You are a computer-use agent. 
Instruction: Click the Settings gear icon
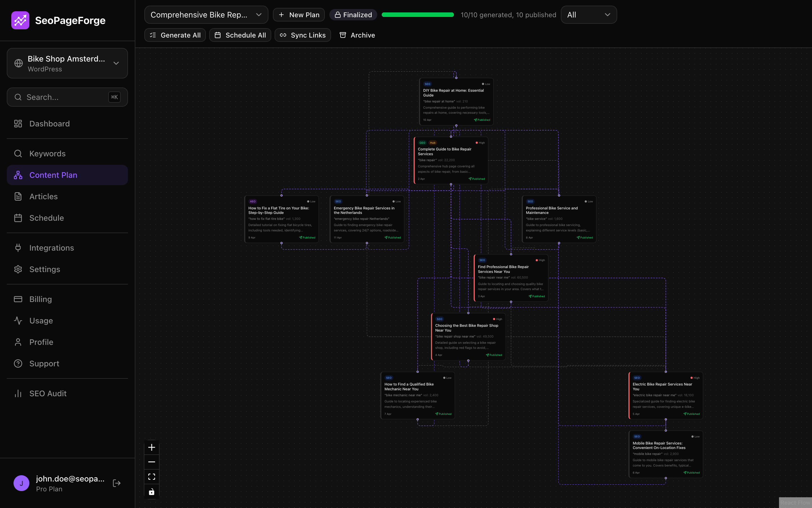18,270
